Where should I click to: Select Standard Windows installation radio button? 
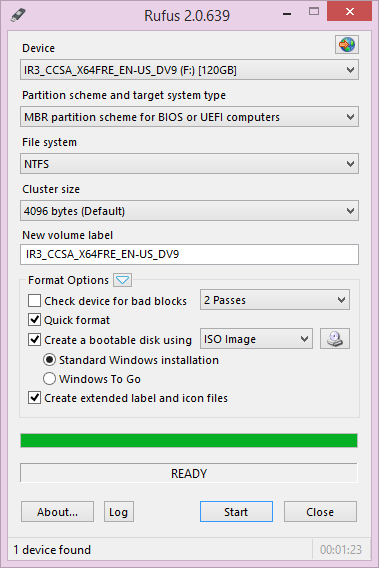pyautogui.click(x=49, y=360)
